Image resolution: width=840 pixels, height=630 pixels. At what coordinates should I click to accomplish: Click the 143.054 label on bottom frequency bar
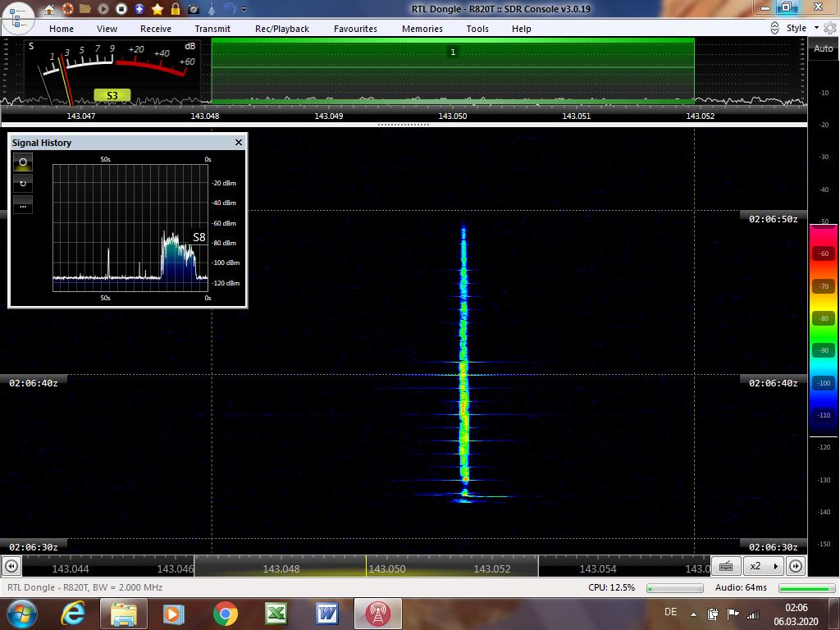pyautogui.click(x=598, y=569)
